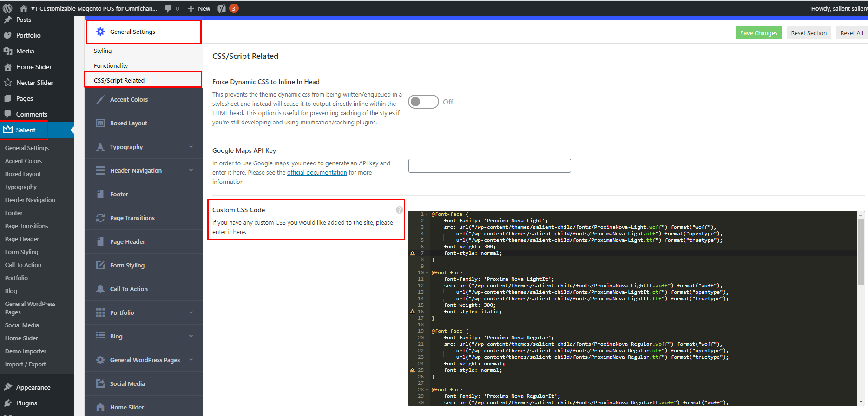Open Salient in the admin menu
The height and width of the screenshot is (416, 868).
point(26,130)
